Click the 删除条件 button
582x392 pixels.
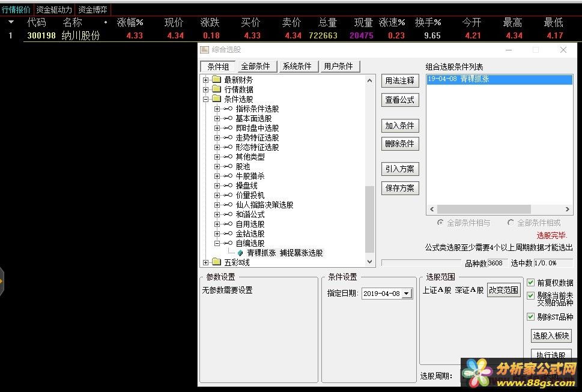pyautogui.click(x=400, y=143)
